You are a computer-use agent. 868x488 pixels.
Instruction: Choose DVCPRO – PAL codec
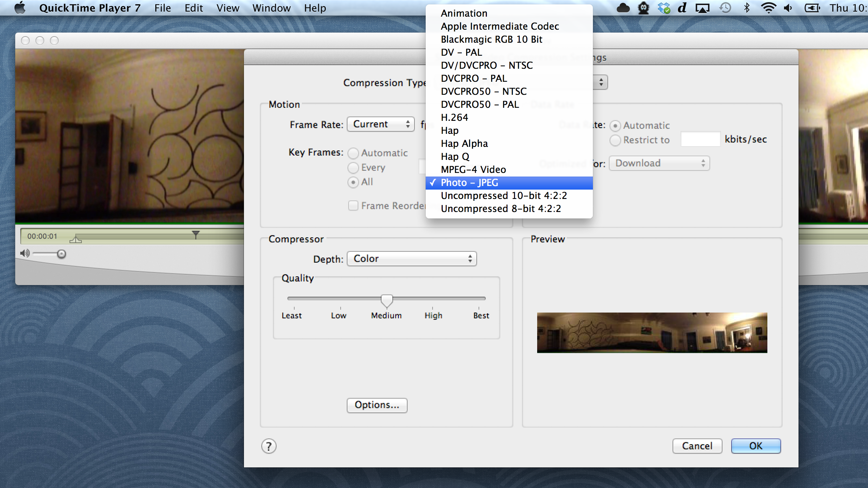509,78
